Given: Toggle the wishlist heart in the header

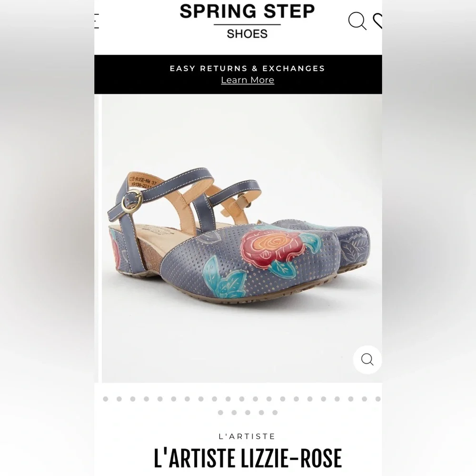Looking at the screenshot, I should 379,22.
